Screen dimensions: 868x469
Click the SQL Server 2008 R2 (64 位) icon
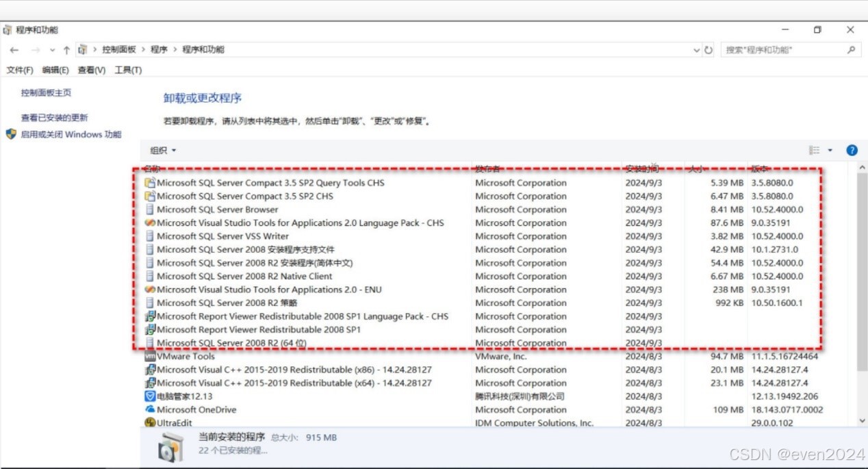coord(150,343)
